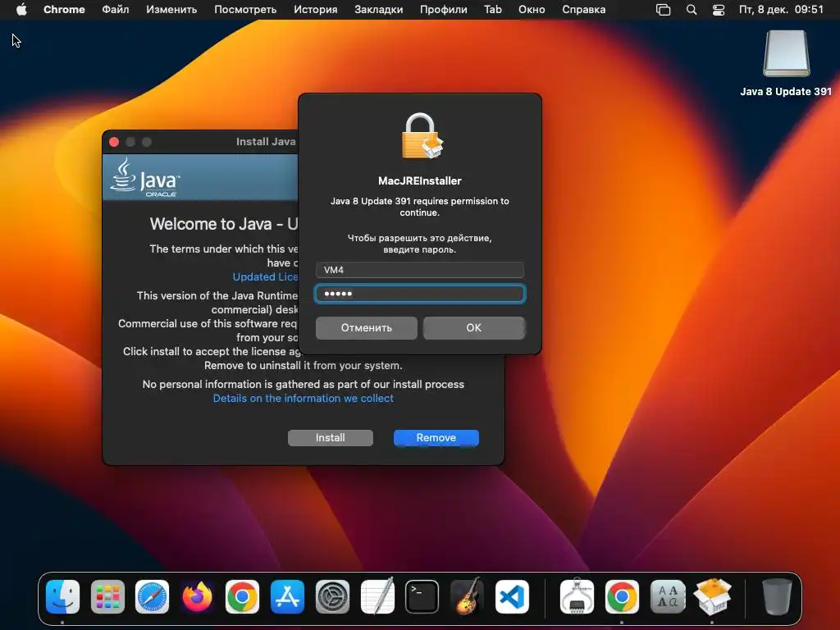The height and width of the screenshot is (630, 840).
Task: Open the Изменить menu
Action: click(171, 10)
